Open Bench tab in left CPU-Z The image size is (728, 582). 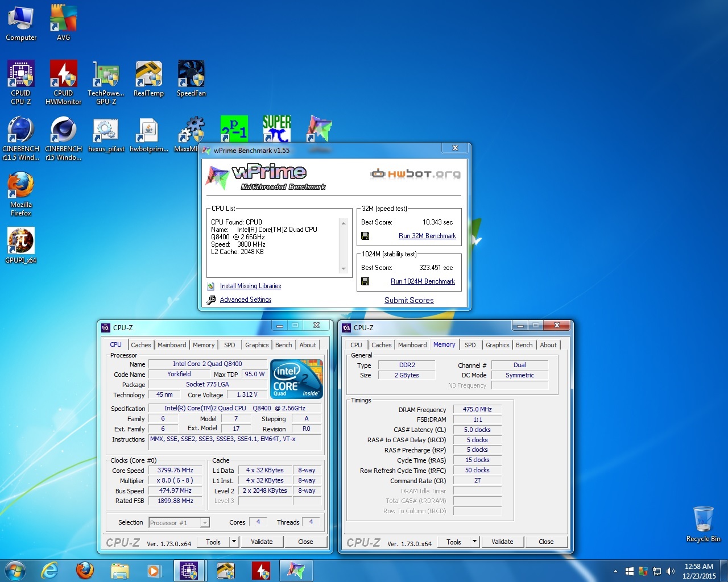(284, 345)
